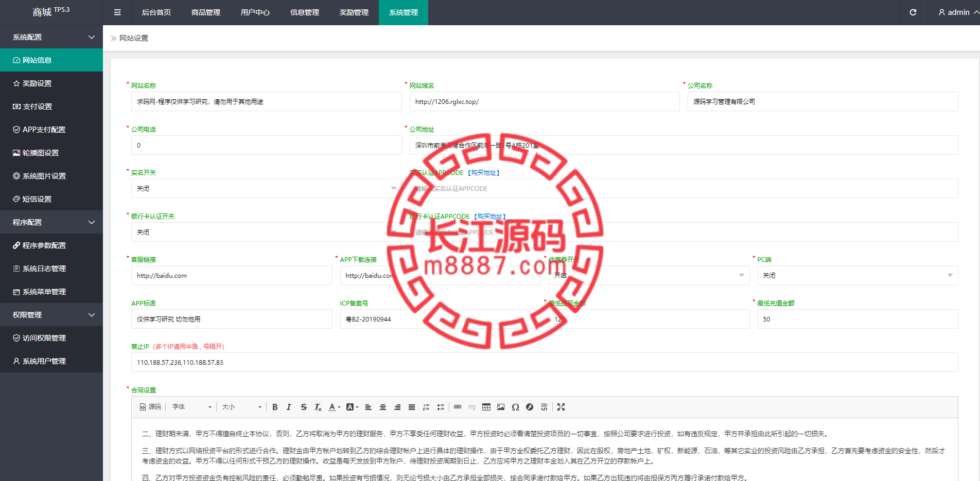This screenshot has width=980, height=481.
Task: Click the 禁止IP input field
Action: (545, 362)
